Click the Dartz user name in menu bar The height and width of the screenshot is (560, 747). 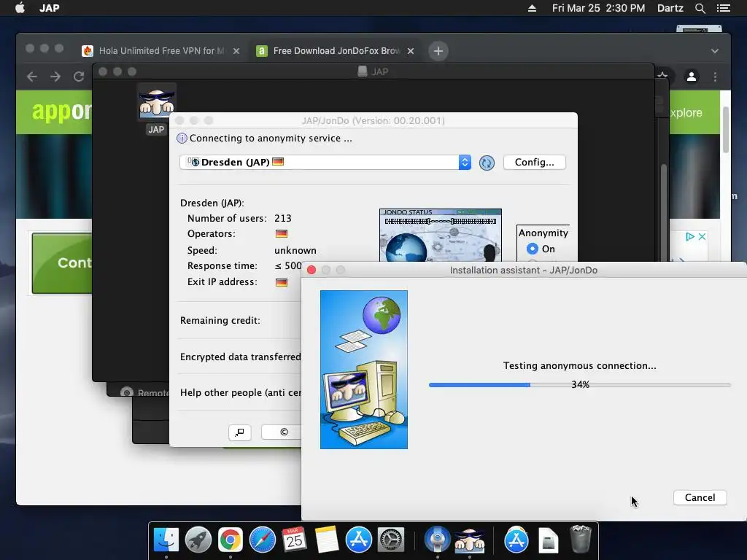(670, 8)
